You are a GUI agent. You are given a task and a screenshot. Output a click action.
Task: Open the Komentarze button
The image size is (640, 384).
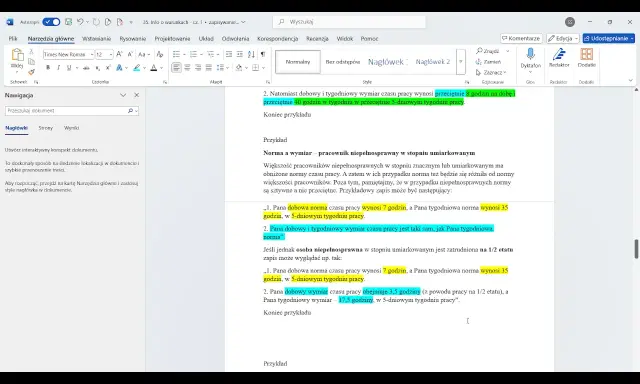coord(521,38)
